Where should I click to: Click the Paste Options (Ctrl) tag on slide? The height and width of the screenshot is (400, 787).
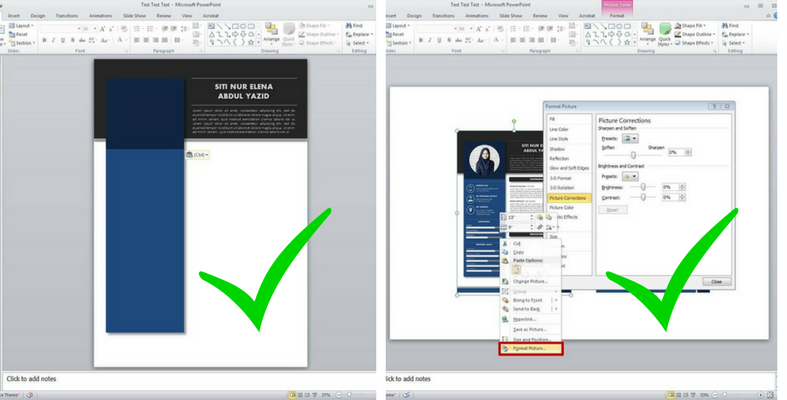tap(197, 155)
